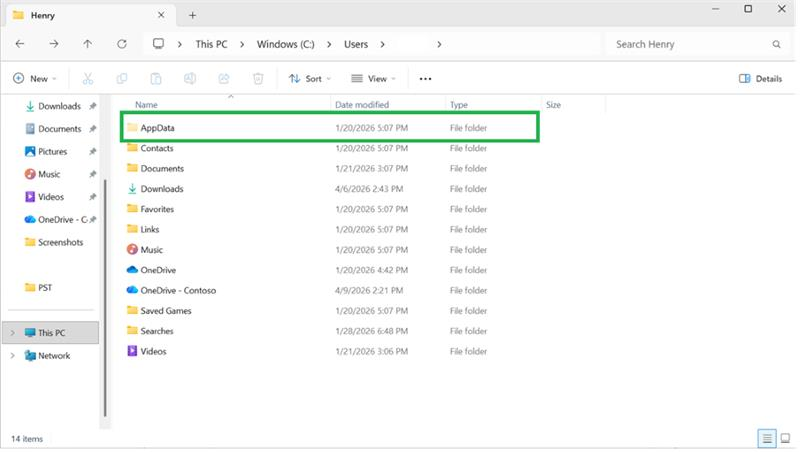Click the search magnifier icon
Viewport: 800px width, 452px height.
(776, 44)
